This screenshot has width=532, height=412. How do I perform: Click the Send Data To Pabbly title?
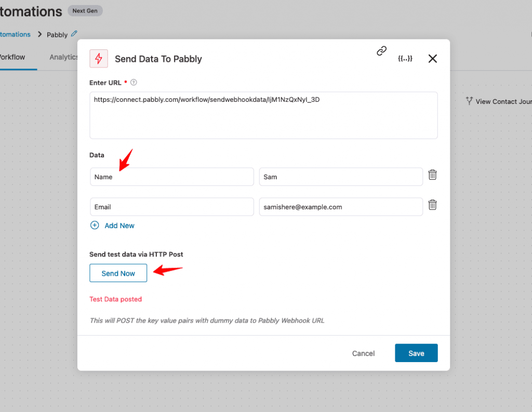pos(158,59)
